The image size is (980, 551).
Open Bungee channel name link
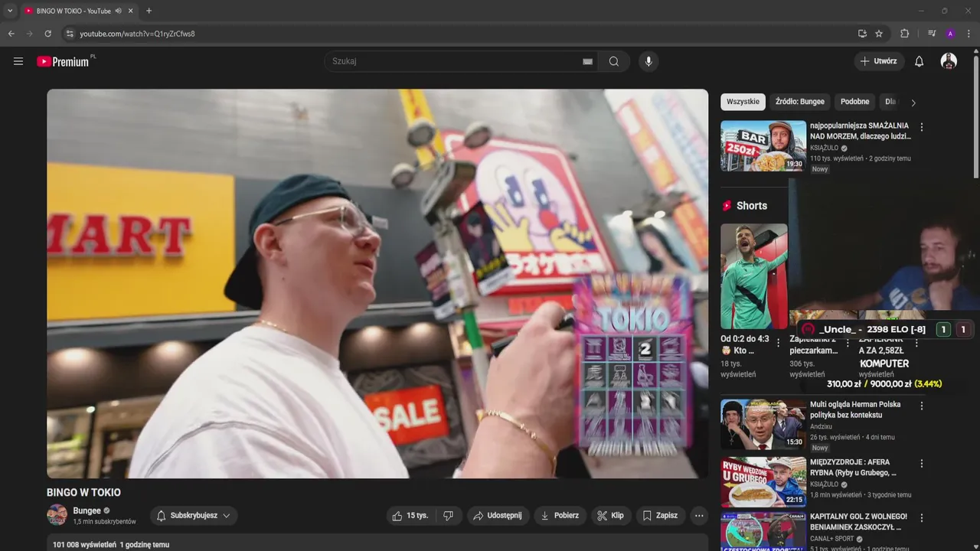(x=87, y=510)
